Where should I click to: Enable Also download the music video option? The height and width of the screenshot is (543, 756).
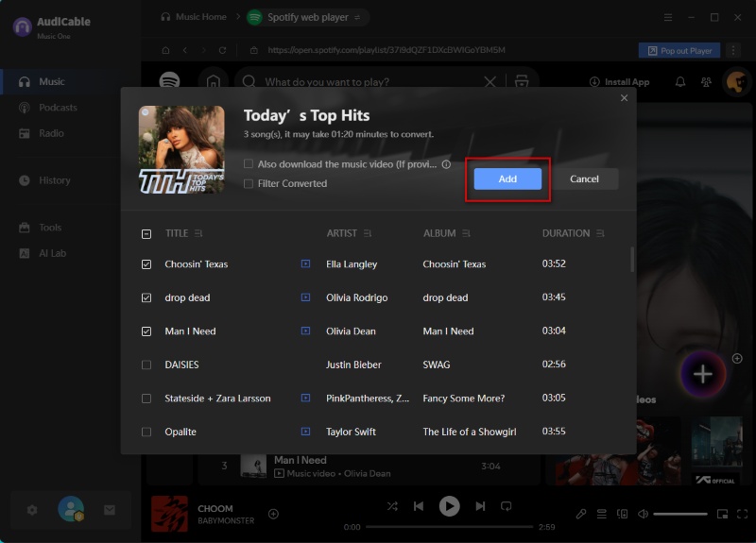click(249, 164)
